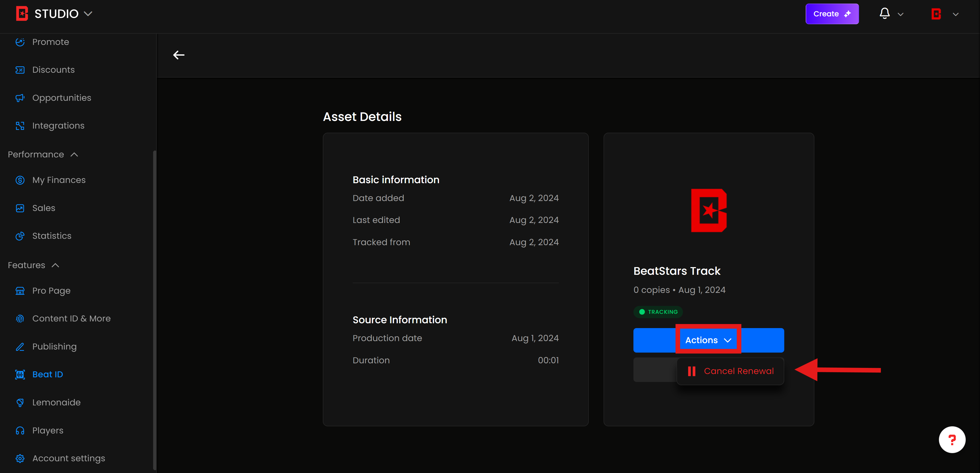
Task: Click the Asset Details heading
Action: 362,117
